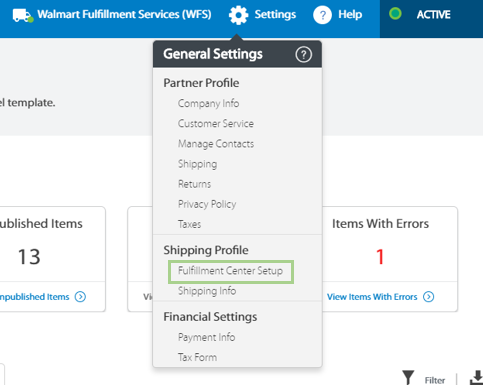
Task: Select Customer Service menu entry
Action: (216, 124)
